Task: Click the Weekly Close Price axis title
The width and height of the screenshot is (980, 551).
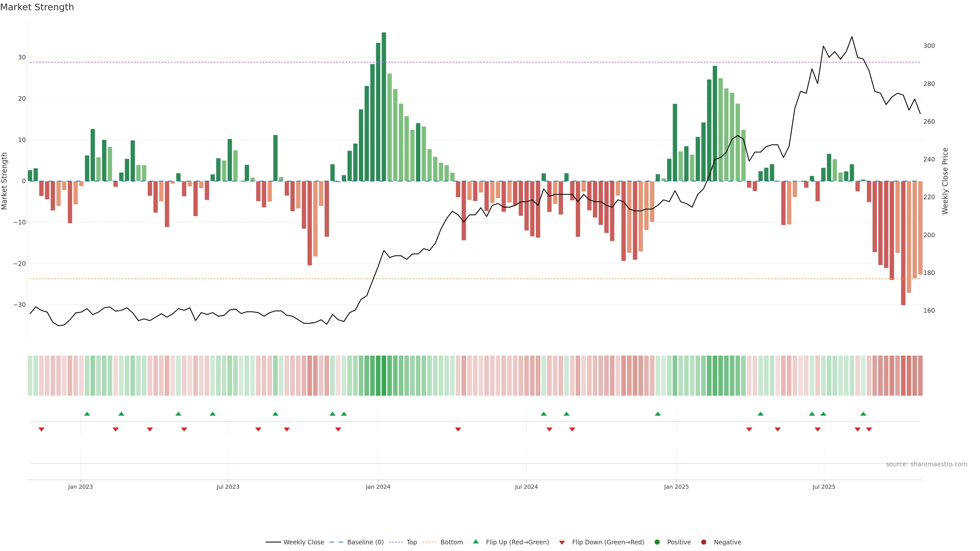Action: [945, 181]
